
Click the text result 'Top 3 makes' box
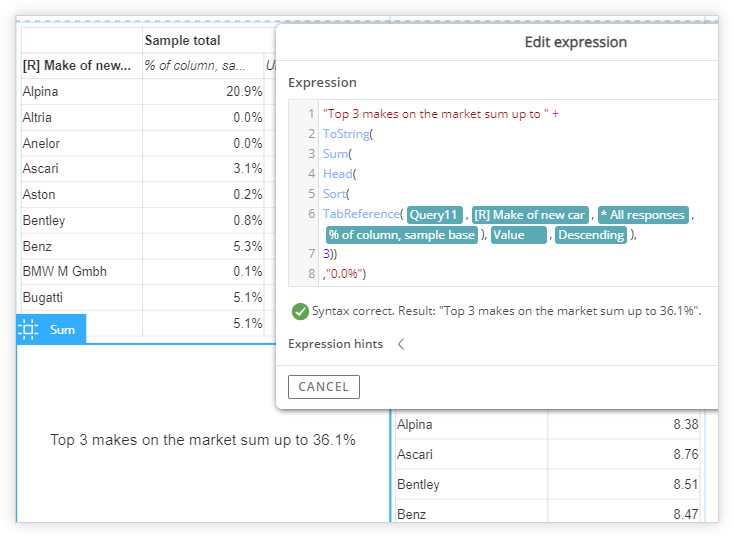coord(203,440)
